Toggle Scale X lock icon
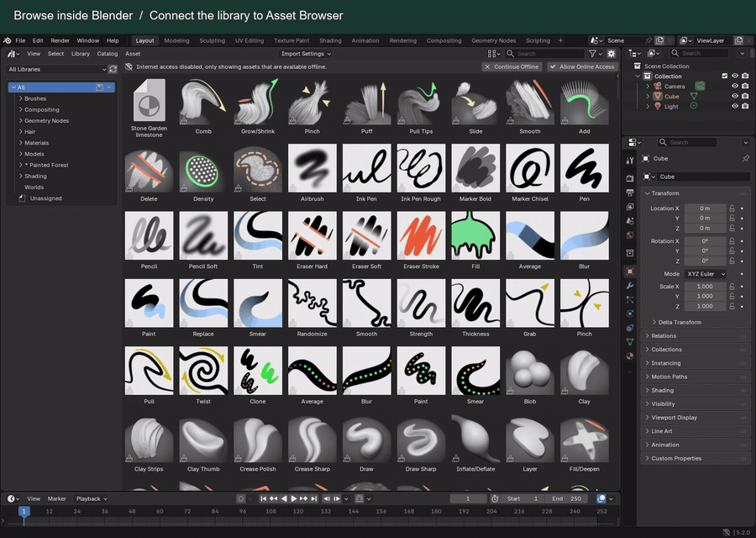Image resolution: width=756 pixels, height=538 pixels. (x=732, y=287)
